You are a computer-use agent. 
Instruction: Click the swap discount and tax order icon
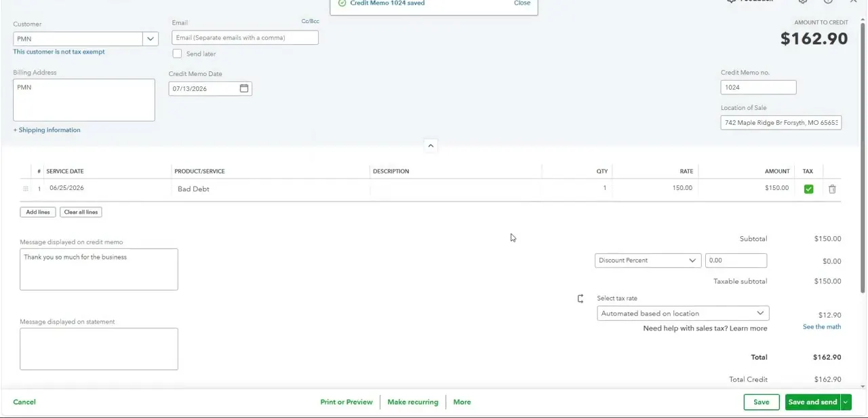click(580, 299)
